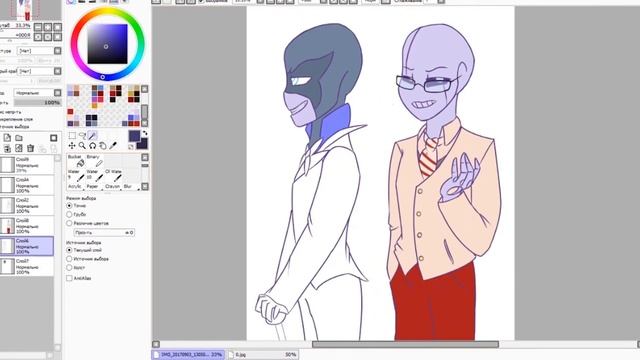Enable the AntiAlias checkbox

pyautogui.click(x=69, y=278)
